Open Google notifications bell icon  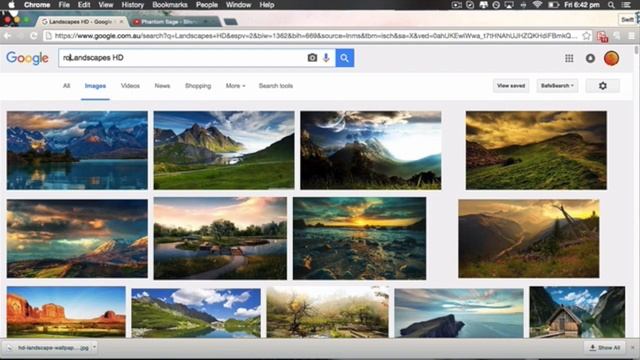coord(590,58)
